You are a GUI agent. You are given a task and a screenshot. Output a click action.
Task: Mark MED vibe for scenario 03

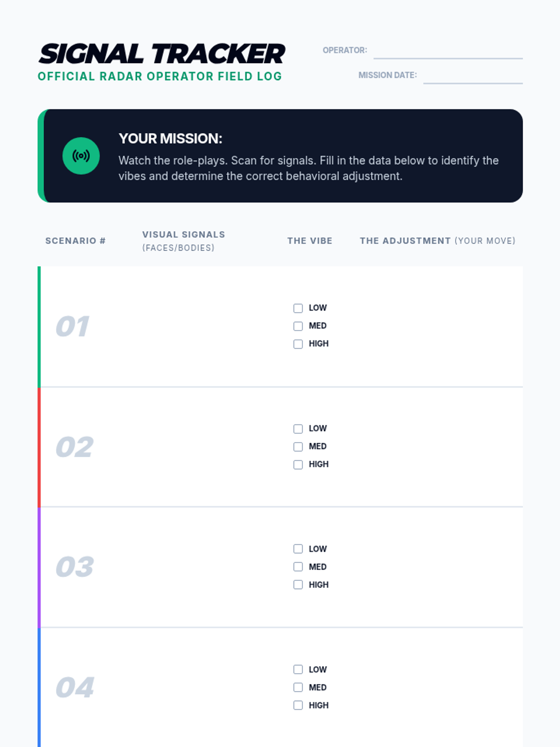[298, 567]
